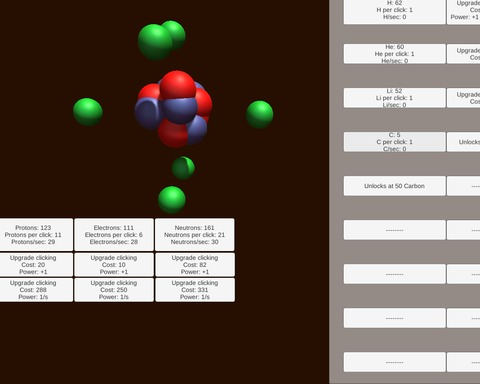Buy electrons 1/s upgrade costing 250

point(114,290)
